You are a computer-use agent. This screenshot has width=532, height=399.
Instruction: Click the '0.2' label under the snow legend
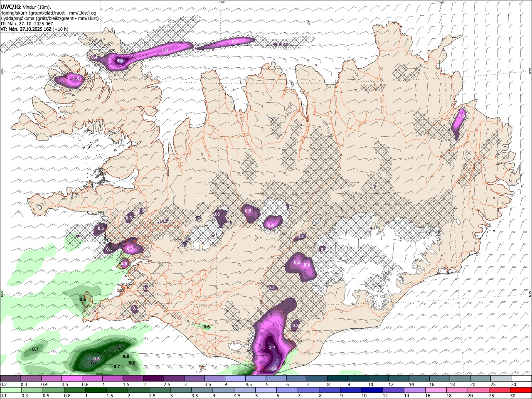tap(3, 384)
